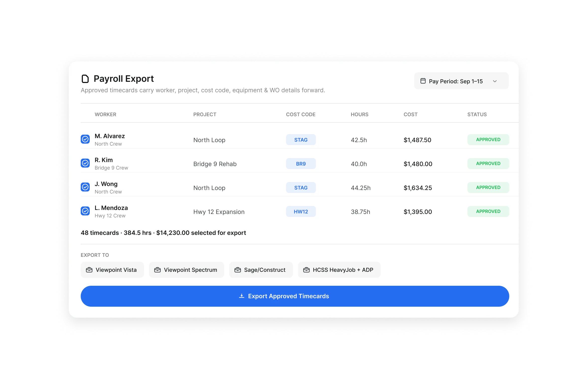
Task: Pick Sage/Construct as export destination
Action: 261,270
